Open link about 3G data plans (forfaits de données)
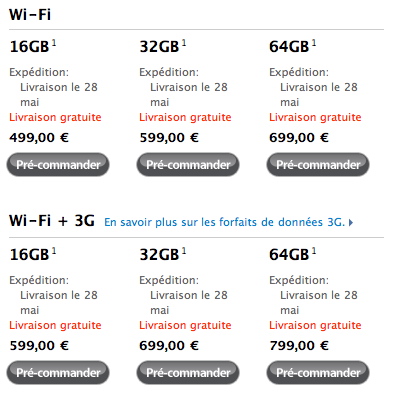 [x=224, y=222]
